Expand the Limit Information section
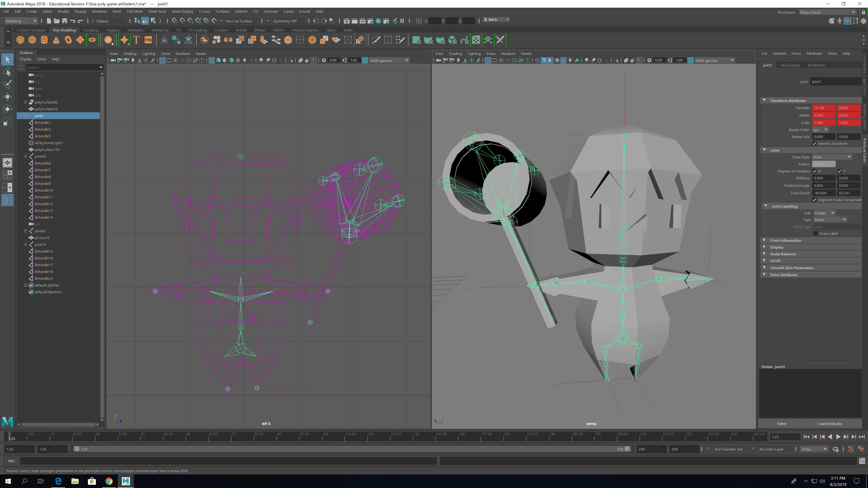Image resolution: width=868 pixels, height=488 pixels. tap(785, 240)
